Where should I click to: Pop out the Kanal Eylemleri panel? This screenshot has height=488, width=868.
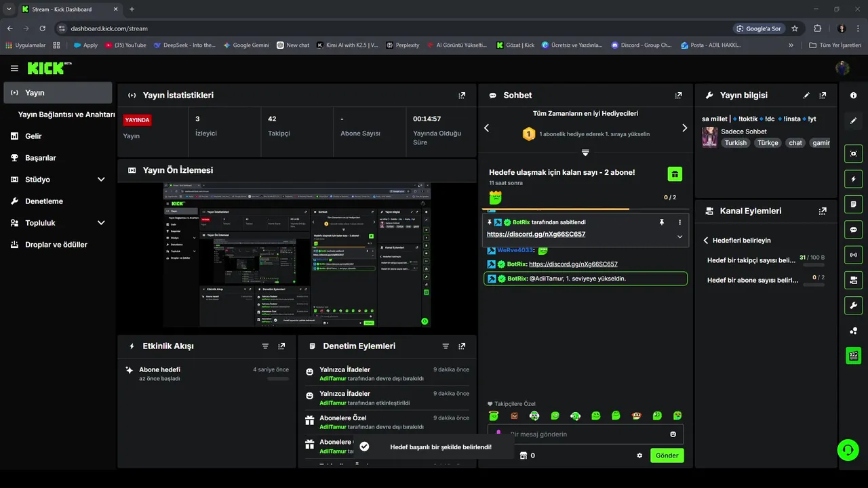pos(823,211)
